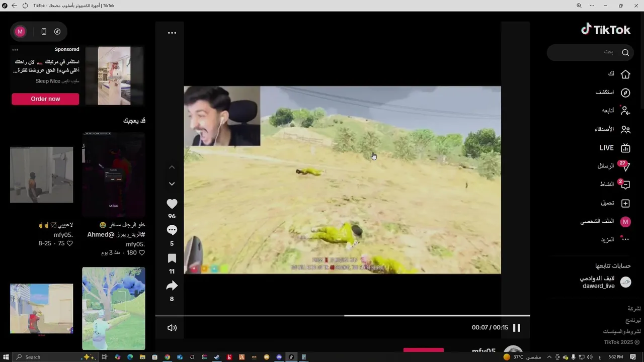Seek on the video progress bar
Image resolution: width=644 pixels, height=362 pixels.
tap(343, 315)
